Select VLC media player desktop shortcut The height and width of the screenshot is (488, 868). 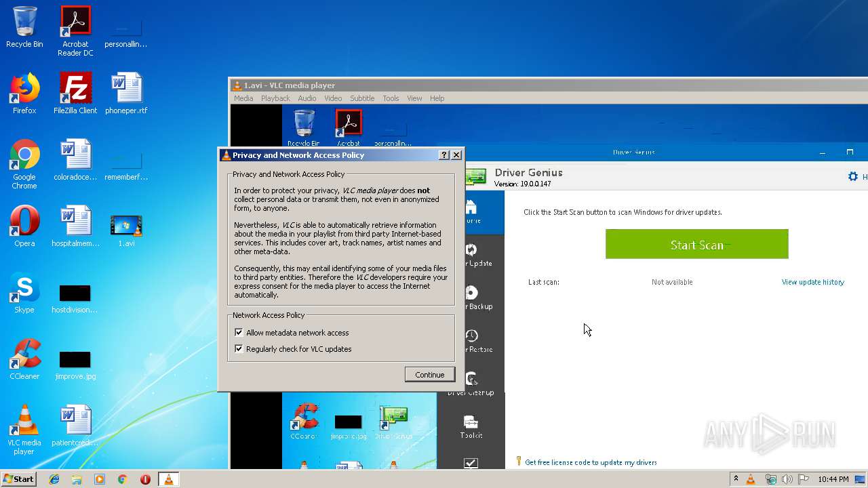click(24, 430)
